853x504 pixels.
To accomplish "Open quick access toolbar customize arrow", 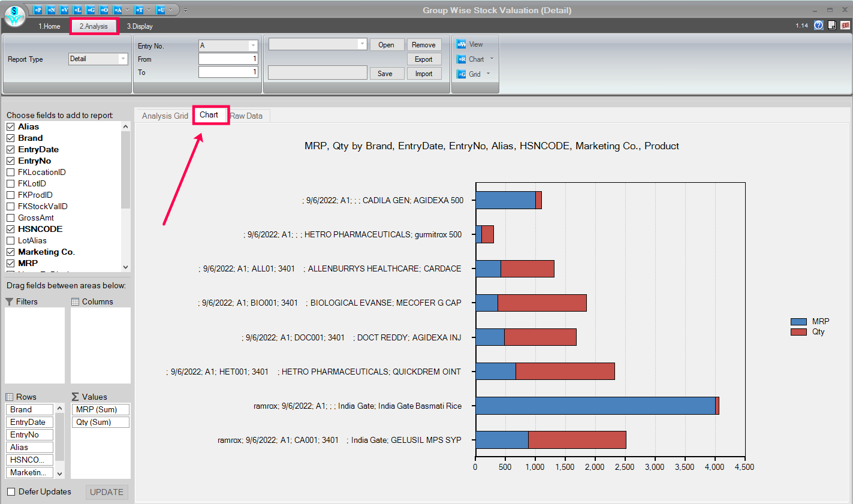I will pyautogui.click(x=185, y=10).
